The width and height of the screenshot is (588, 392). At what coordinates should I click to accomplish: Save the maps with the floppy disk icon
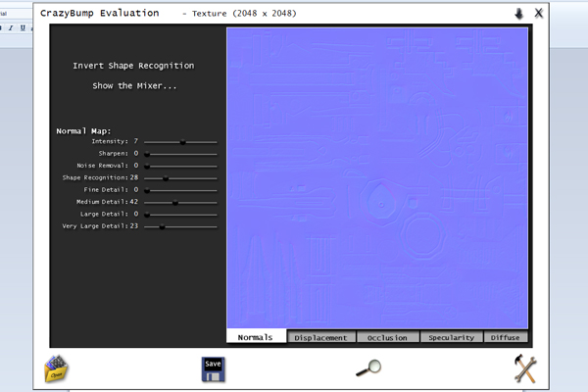pyautogui.click(x=213, y=369)
